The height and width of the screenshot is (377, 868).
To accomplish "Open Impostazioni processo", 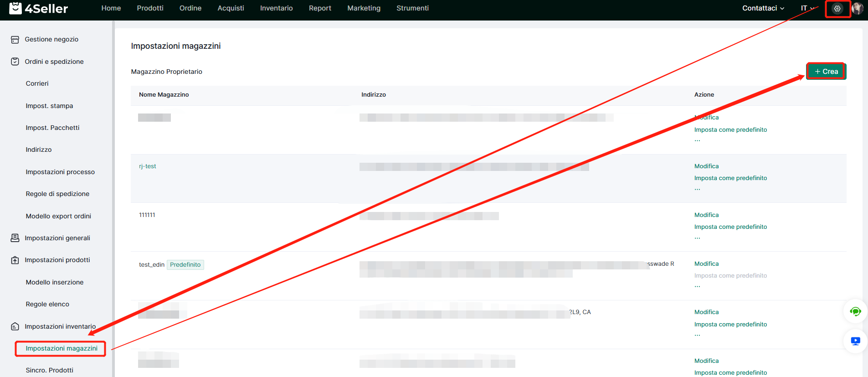I will tap(60, 172).
